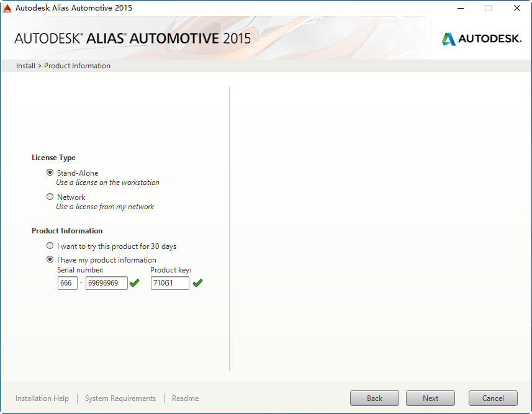532x414 pixels.
Task: Click the Install breadcrumb text
Action: tap(25, 66)
